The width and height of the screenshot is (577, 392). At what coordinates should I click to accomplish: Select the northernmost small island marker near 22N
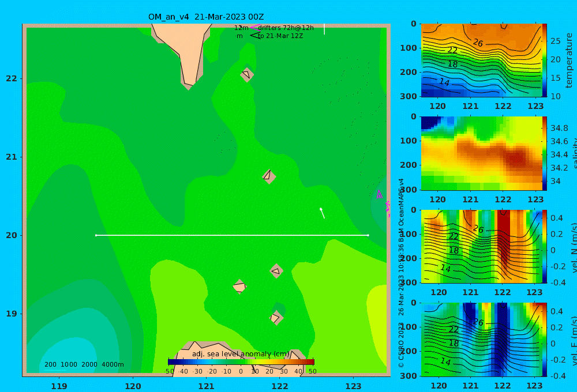(x=247, y=74)
